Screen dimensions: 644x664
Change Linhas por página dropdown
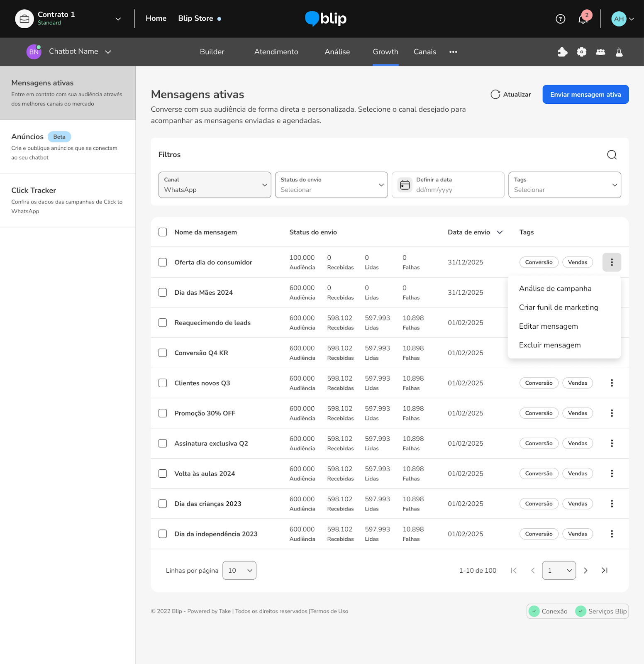[239, 571]
